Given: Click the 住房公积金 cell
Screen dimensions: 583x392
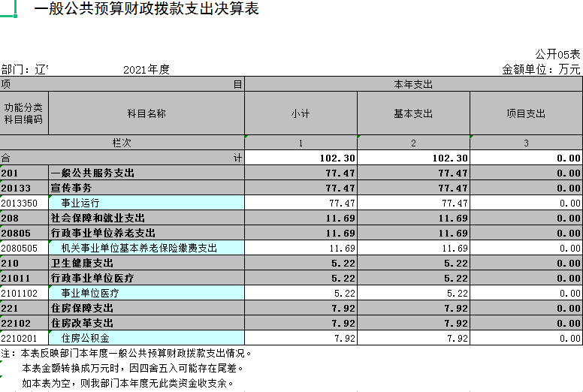Looking at the screenshot, I should point(147,338).
